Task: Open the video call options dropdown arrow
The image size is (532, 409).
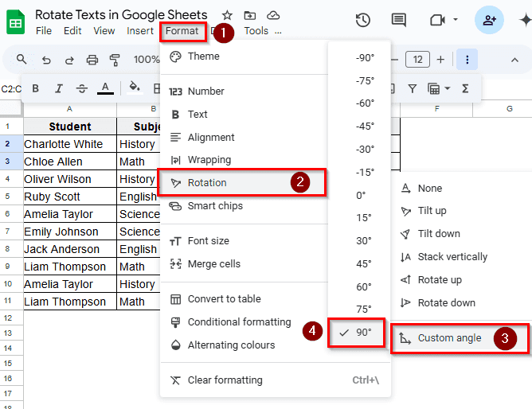Action: click(456, 20)
